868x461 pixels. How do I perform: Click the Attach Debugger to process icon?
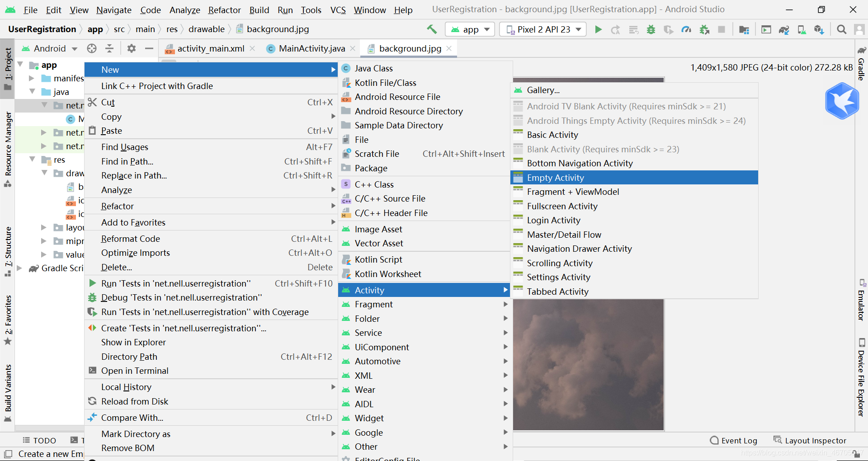point(704,29)
